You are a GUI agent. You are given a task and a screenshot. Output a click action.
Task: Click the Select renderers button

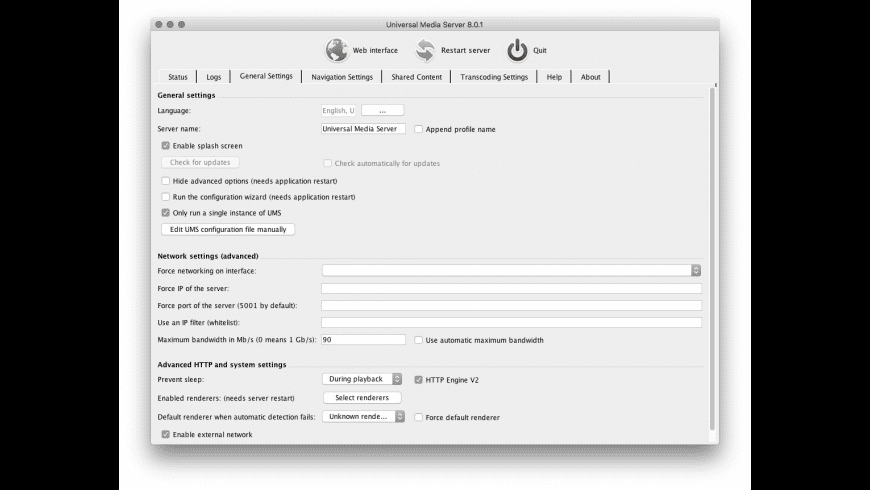tap(362, 397)
